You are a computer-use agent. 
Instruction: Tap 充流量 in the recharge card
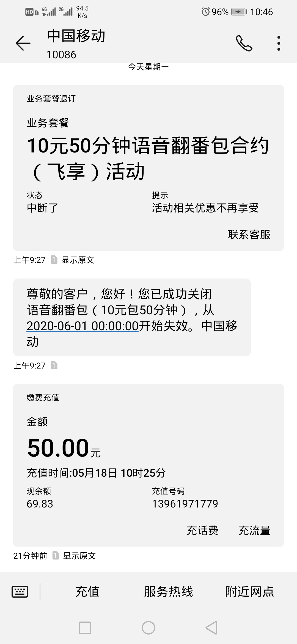click(255, 530)
